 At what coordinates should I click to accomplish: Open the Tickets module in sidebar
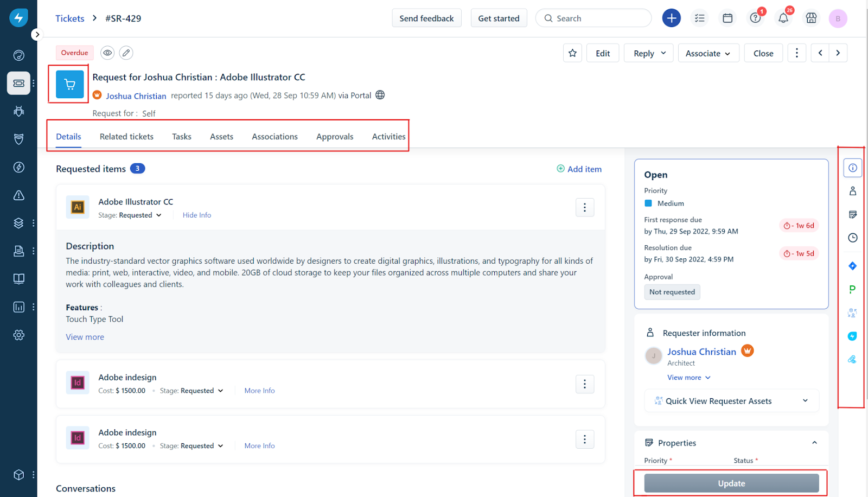click(x=18, y=83)
